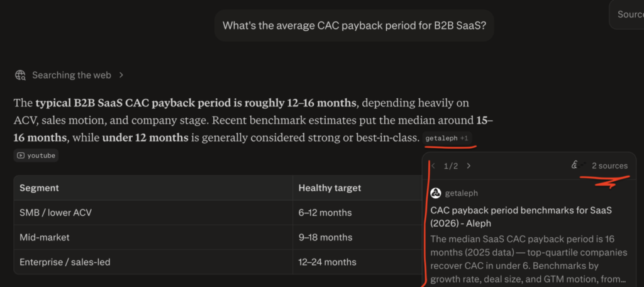Expand the Searching the web chevron
This screenshot has width=644, height=287.
[121, 76]
